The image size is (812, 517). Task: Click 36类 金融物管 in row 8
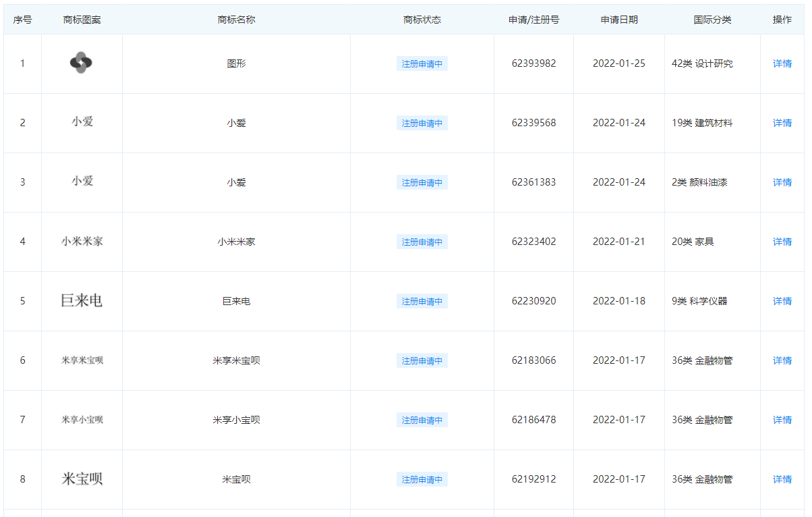(702, 479)
